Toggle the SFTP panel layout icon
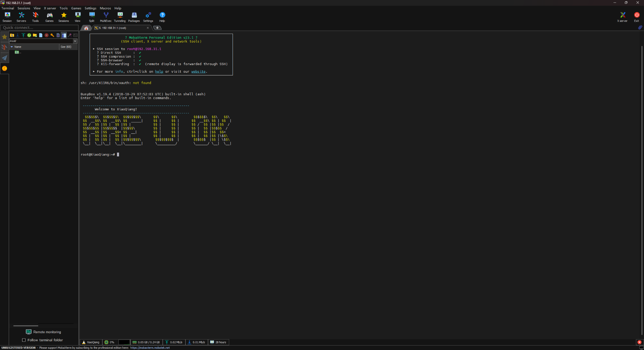This screenshot has width=644, height=350. coord(64,35)
